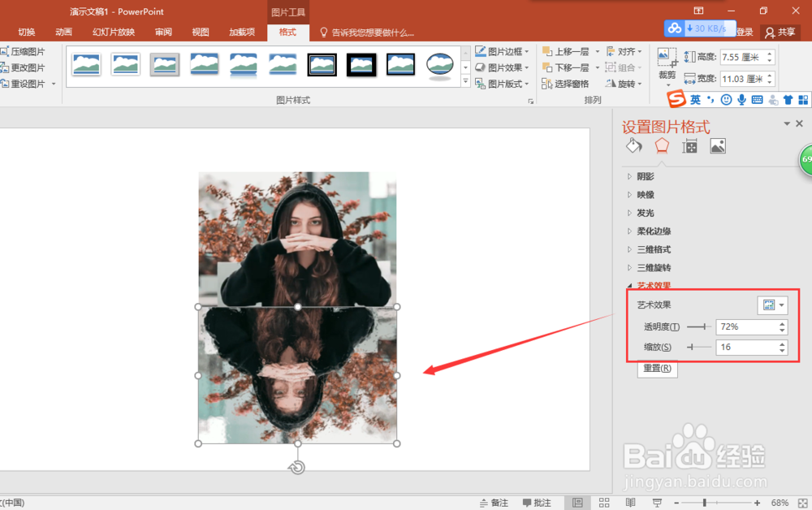Click 压缩图片 compress pictures icon
Screen dimensions: 812x510
[x=5, y=51]
